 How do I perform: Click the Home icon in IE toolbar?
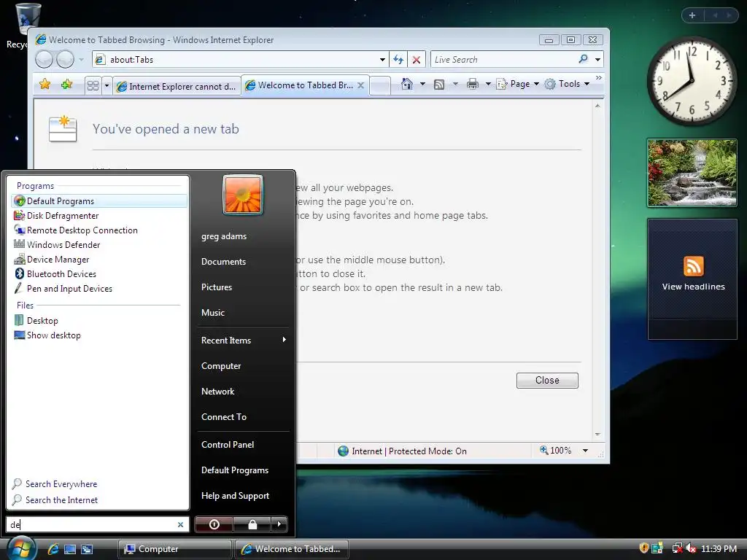pos(406,84)
